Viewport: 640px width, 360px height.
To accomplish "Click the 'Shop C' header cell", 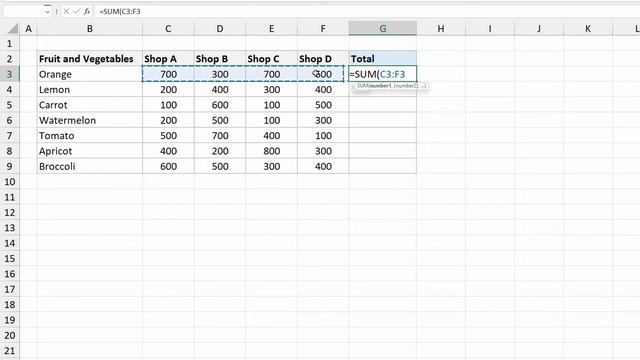I will pyautogui.click(x=271, y=59).
